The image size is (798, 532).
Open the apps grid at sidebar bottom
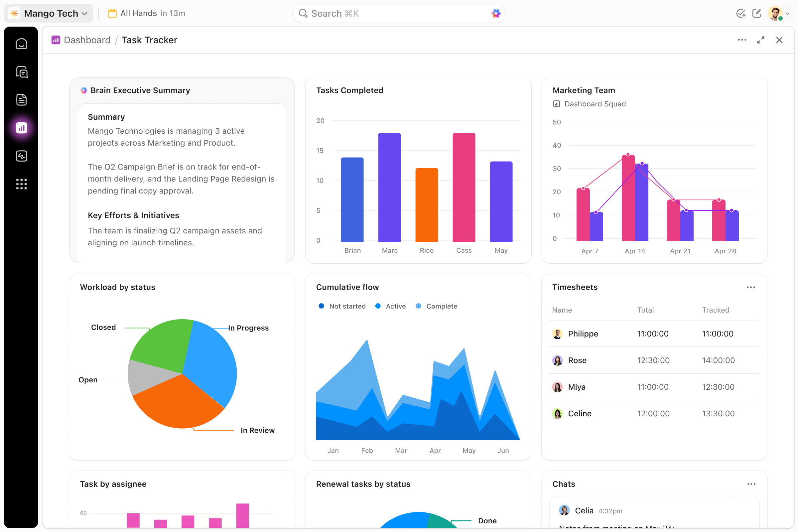click(21, 184)
